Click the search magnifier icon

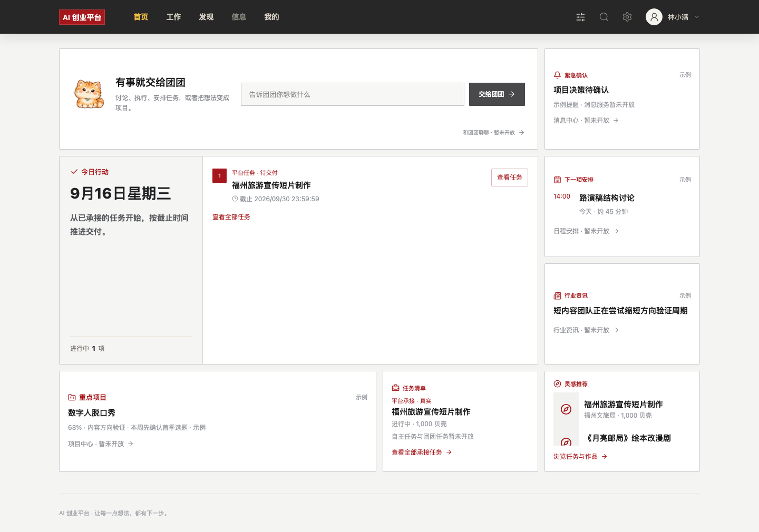pos(604,17)
